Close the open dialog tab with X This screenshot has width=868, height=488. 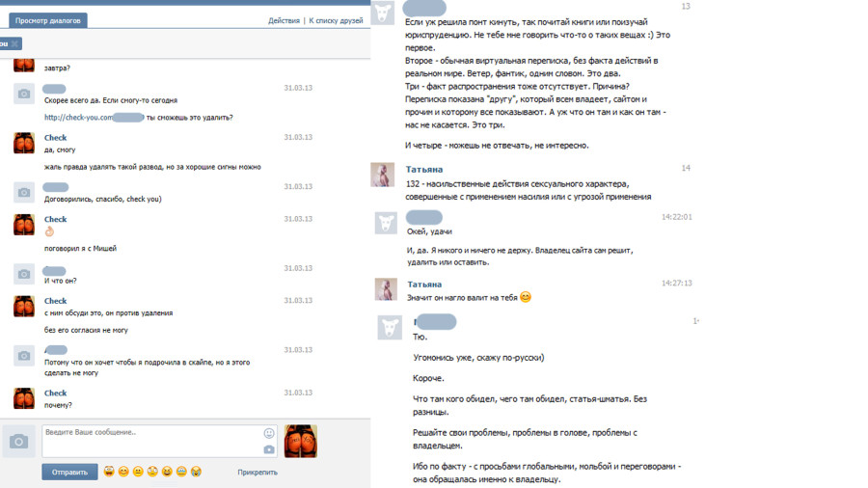pyautogui.click(x=14, y=43)
